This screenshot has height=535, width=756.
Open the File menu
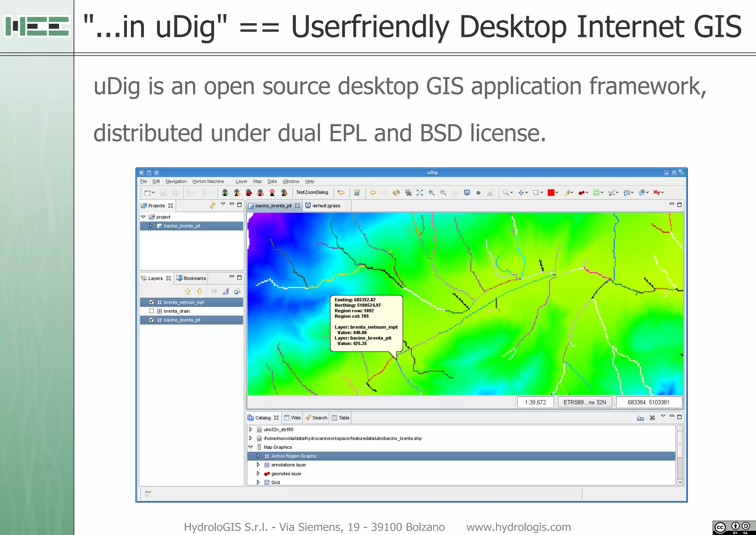(144, 181)
